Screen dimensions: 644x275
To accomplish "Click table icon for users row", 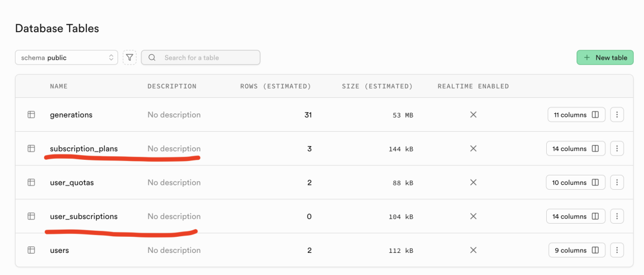I will pyautogui.click(x=31, y=251).
